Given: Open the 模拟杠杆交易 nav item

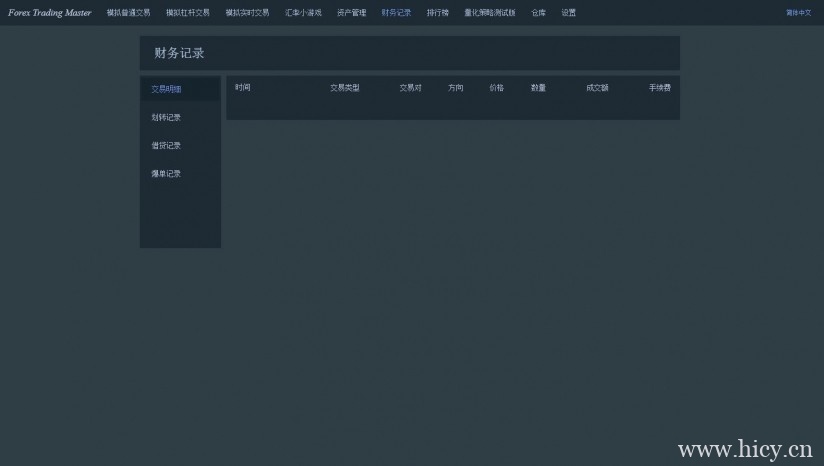Looking at the screenshot, I should [x=188, y=13].
